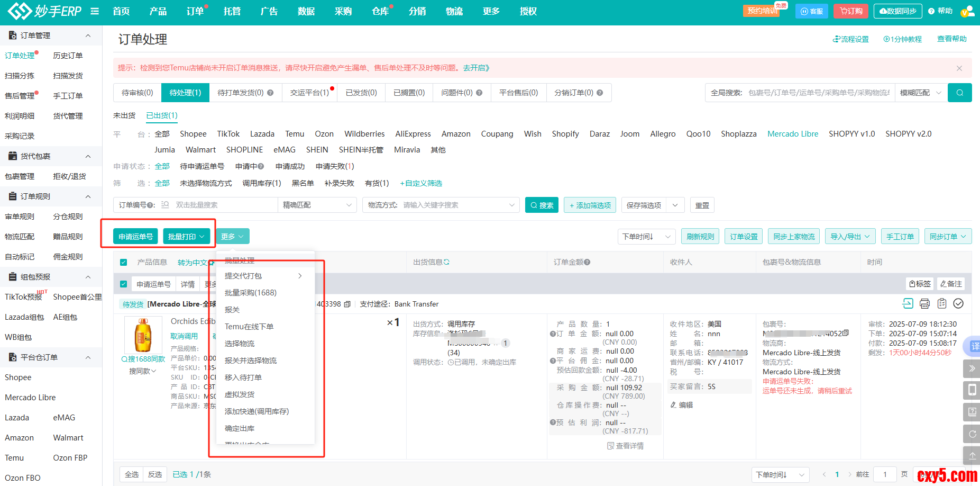Toggle the select-all checkbox in table header
This screenshot has width=980, height=486.
[123, 262]
